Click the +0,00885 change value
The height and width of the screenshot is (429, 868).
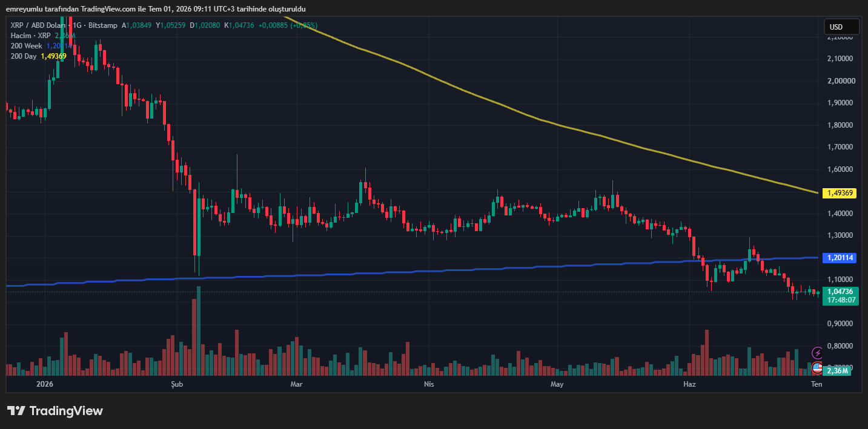pyautogui.click(x=274, y=25)
